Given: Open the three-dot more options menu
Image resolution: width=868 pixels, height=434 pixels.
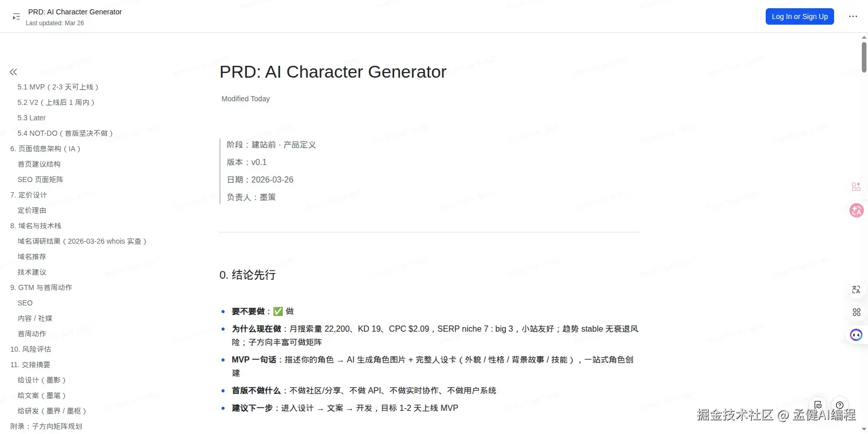Looking at the screenshot, I should tap(853, 16).
